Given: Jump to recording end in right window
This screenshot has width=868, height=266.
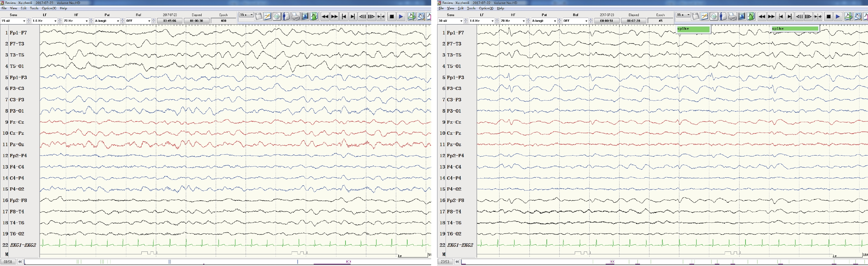Looking at the screenshot, I should coord(790,16).
